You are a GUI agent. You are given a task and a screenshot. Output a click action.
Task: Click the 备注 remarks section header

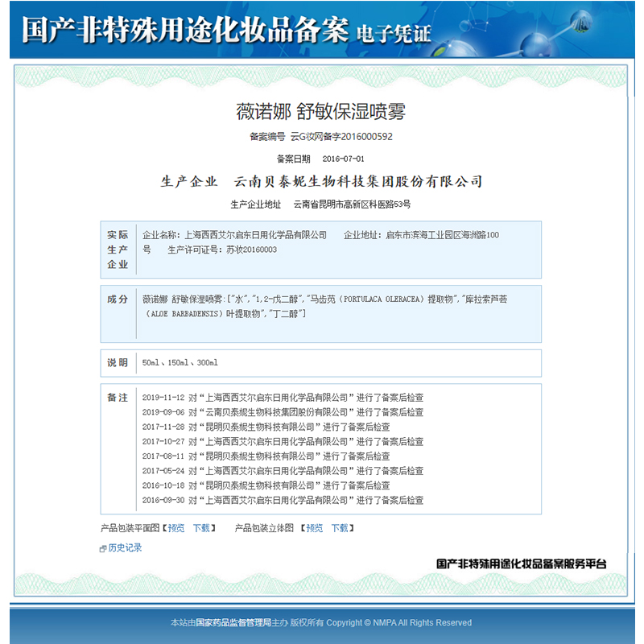pos(118,397)
